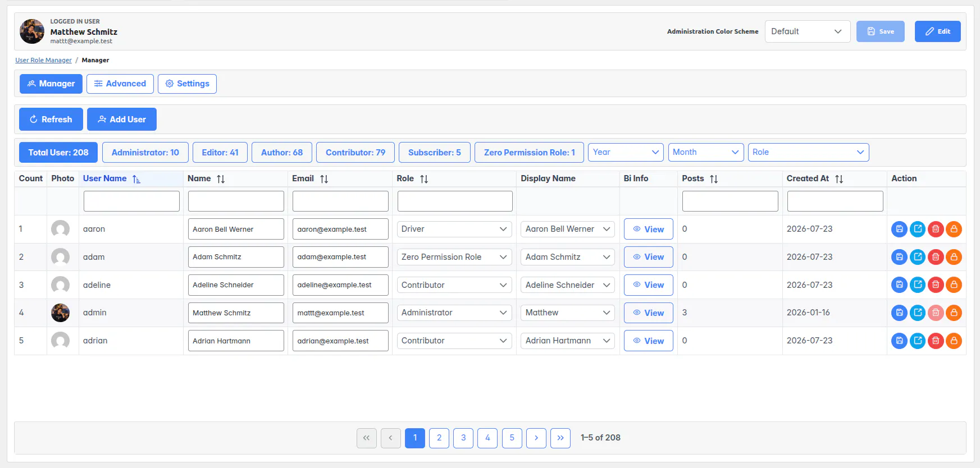Click the cyan edit icon in adam's row
Viewport: 980px width, 468px height.
(918, 257)
